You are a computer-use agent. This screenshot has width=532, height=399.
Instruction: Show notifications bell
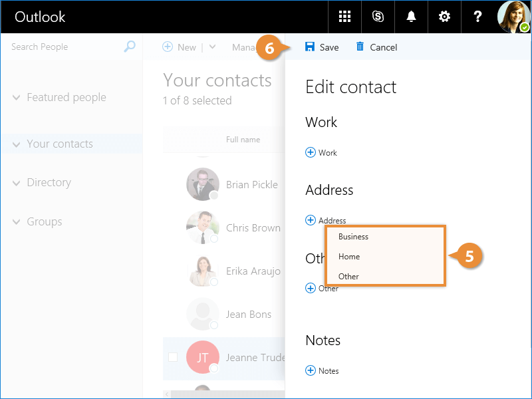coord(411,17)
